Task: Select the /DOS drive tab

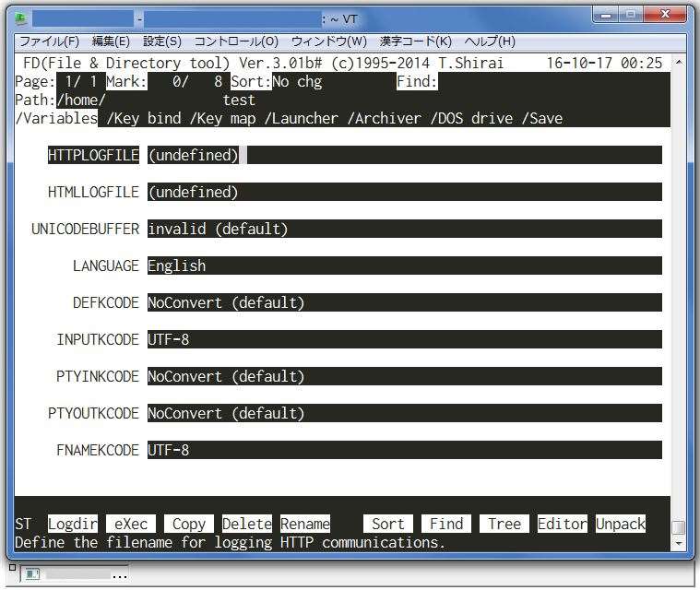Action: click(472, 118)
